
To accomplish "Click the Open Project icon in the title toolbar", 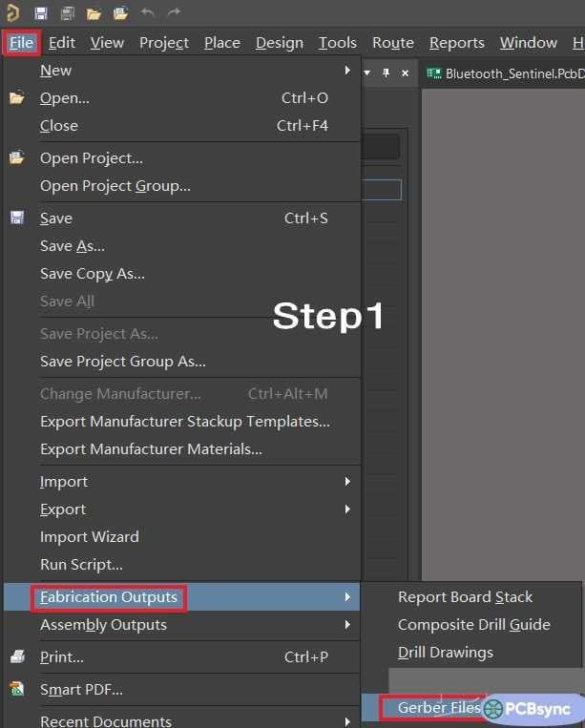I will pos(120,13).
